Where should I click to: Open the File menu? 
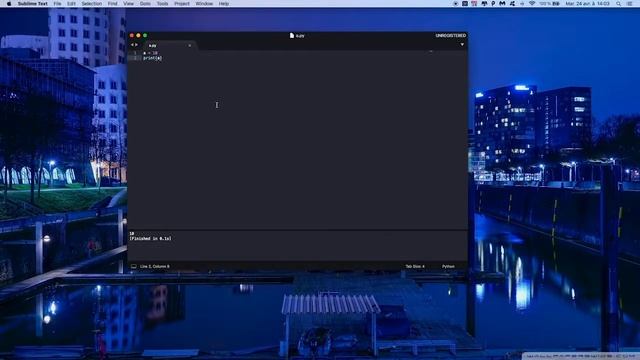coord(57,3)
